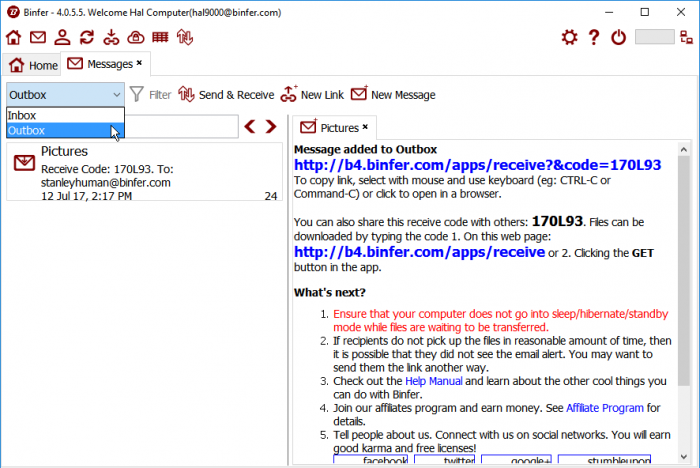
Task: Click the outgoing envelope icon of Pictures message
Action: [x=24, y=163]
